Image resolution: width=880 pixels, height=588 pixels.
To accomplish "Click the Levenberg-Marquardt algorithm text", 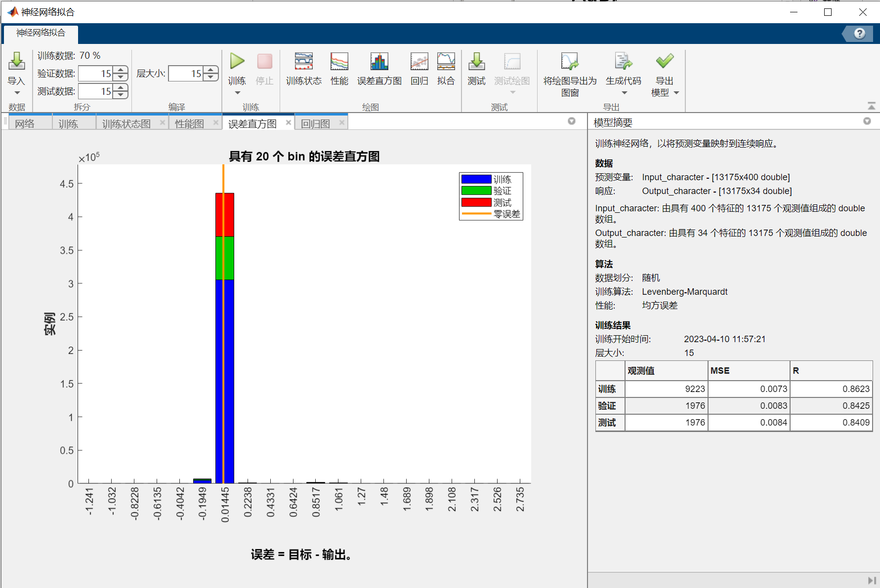I will 685,292.
